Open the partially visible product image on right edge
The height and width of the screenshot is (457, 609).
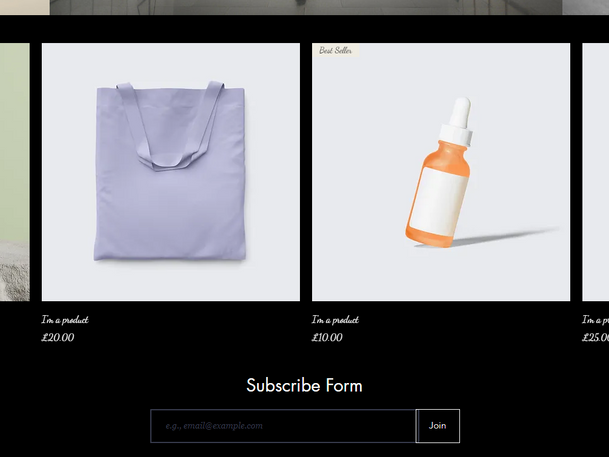[595, 172]
